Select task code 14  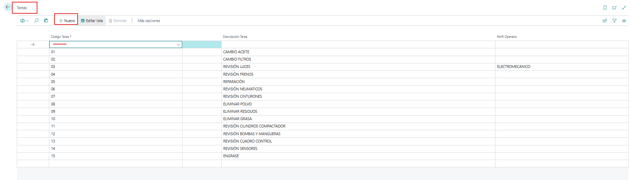click(x=116, y=148)
